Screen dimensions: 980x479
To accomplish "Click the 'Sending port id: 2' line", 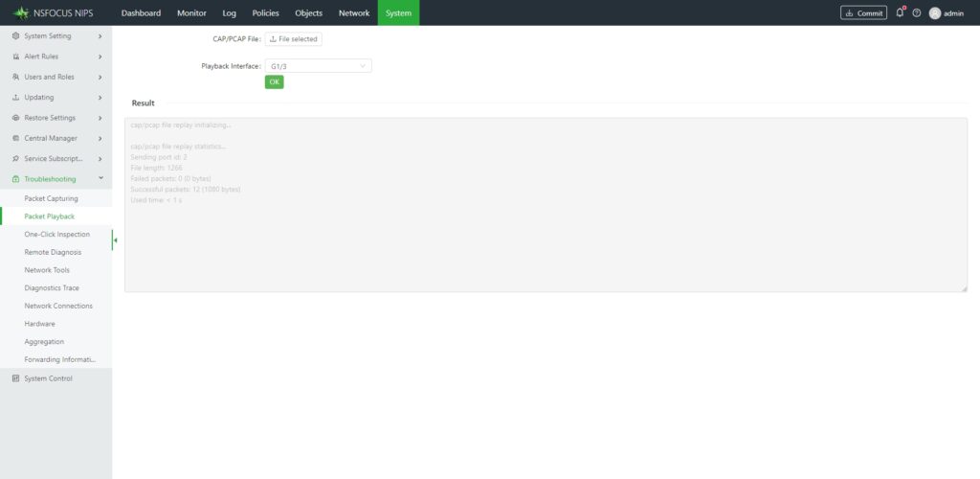I will [x=159, y=157].
